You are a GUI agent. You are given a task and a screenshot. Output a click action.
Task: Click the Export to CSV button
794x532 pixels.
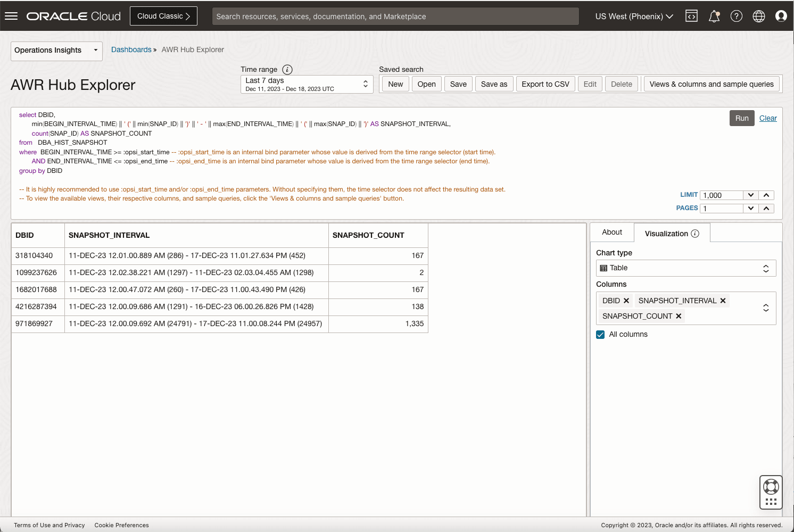pyautogui.click(x=545, y=84)
